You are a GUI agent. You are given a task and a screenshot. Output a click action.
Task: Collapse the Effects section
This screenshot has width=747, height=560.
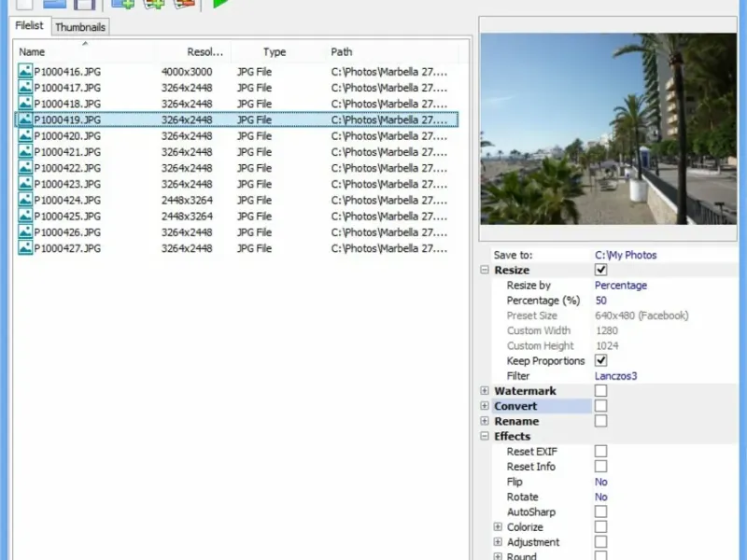[485, 436]
